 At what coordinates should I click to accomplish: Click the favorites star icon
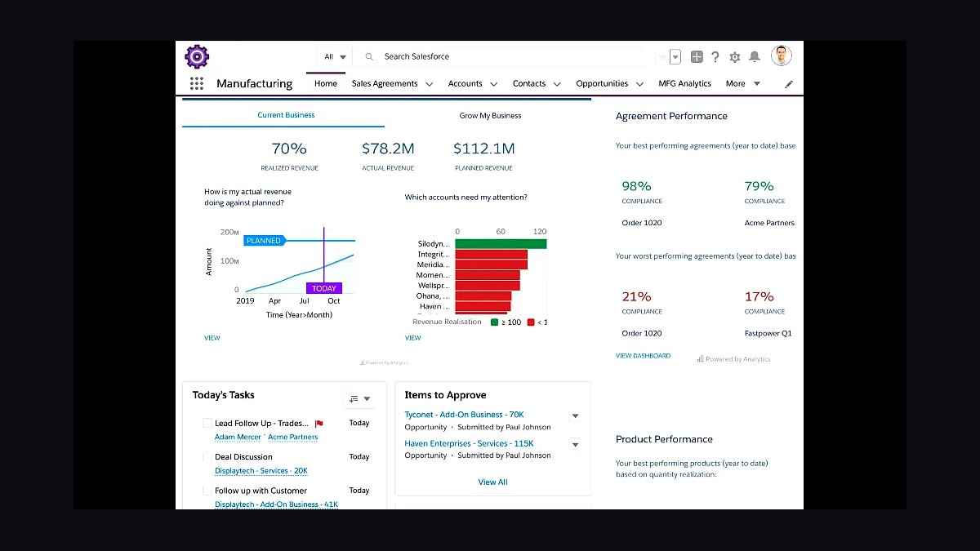[661, 56]
